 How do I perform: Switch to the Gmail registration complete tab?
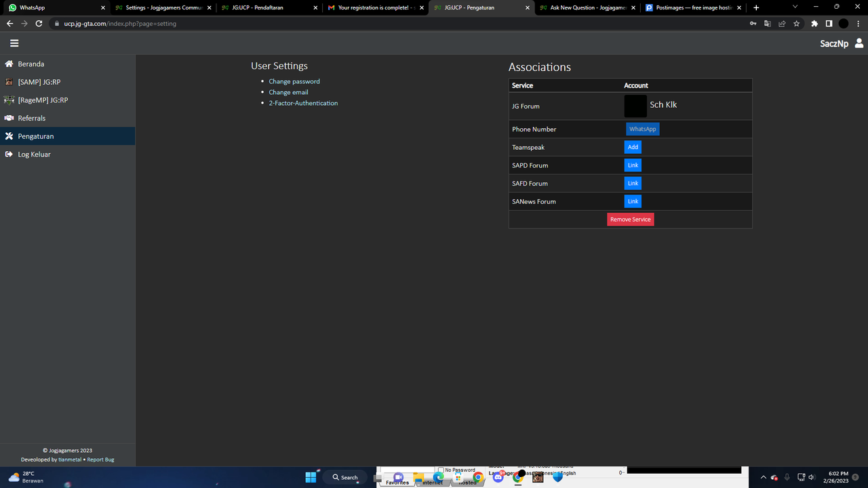(376, 7)
